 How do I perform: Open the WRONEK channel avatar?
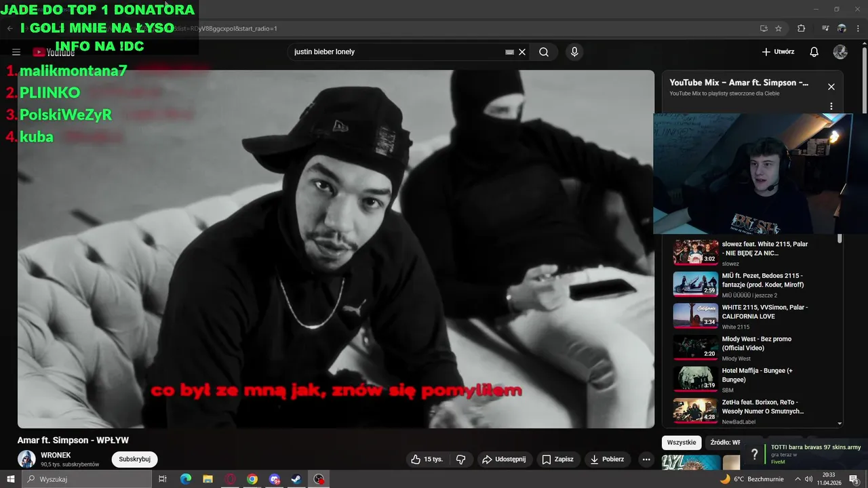pos(26,460)
